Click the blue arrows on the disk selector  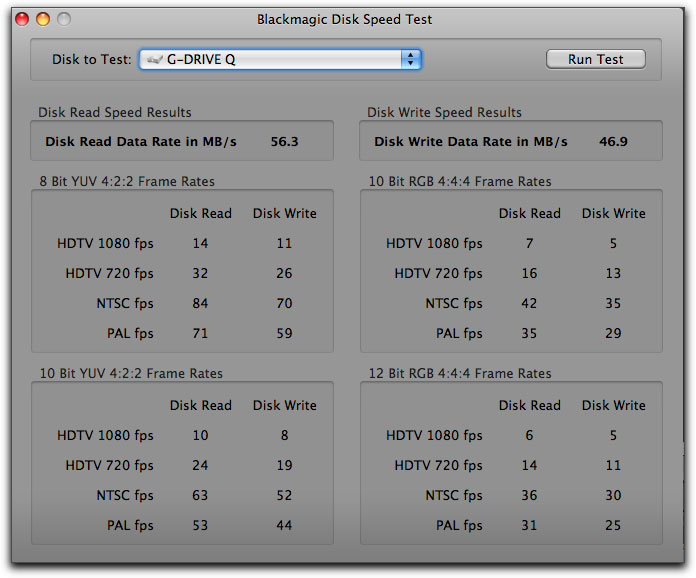pos(410,59)
